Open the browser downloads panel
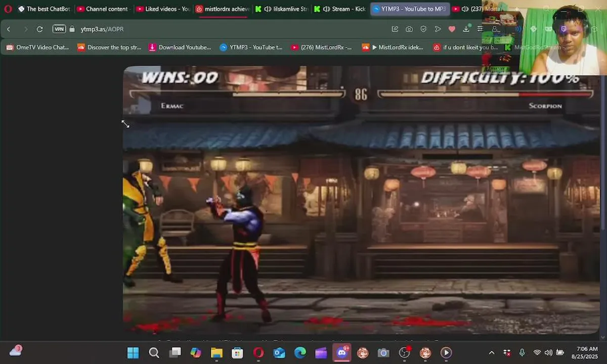The image size is (607, 364). coord(466,29)
